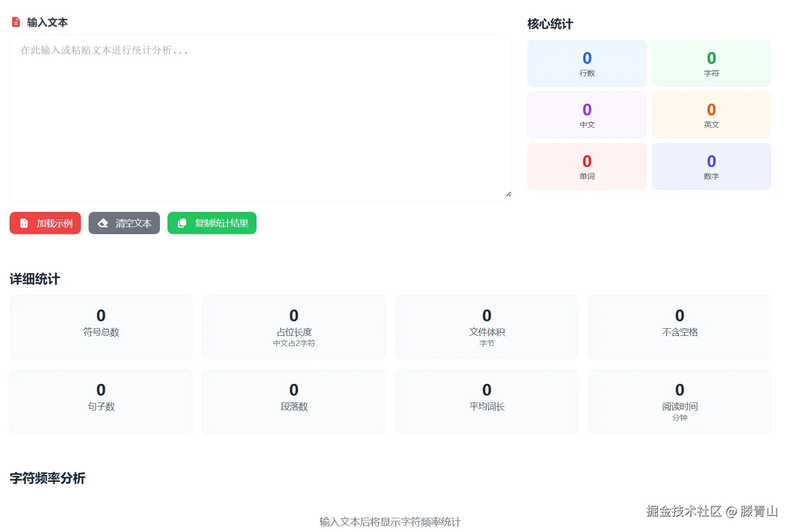Select the 单词 word count card
The height and width of the screenshot is (532, 792).
point(587,166)
